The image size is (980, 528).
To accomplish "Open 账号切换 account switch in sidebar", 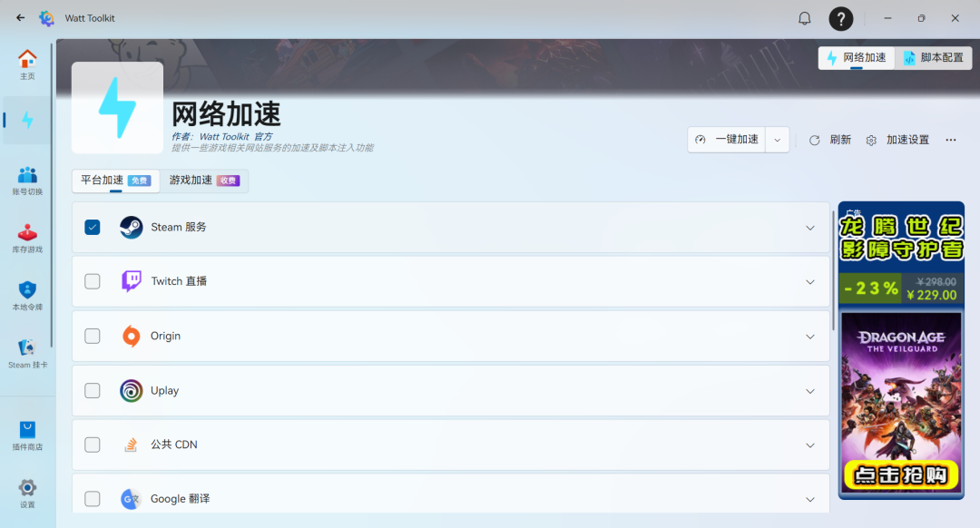I will pyautogui.click(x=27, y=181).
